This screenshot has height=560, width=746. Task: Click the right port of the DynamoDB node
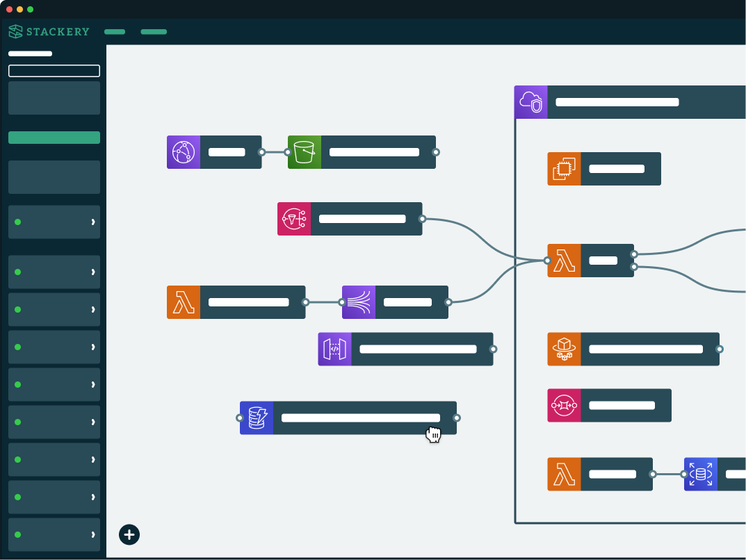[457, 418]
